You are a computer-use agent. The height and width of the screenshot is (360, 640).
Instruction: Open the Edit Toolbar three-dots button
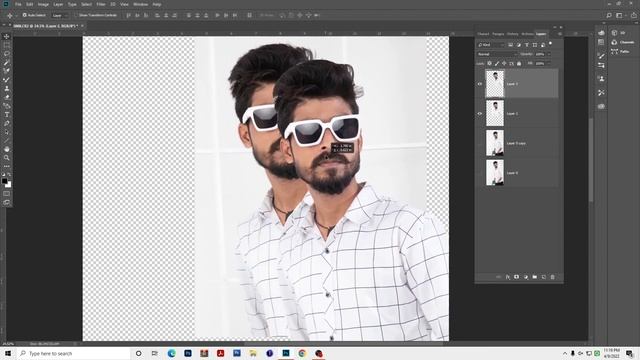click(x=7, y=167)
